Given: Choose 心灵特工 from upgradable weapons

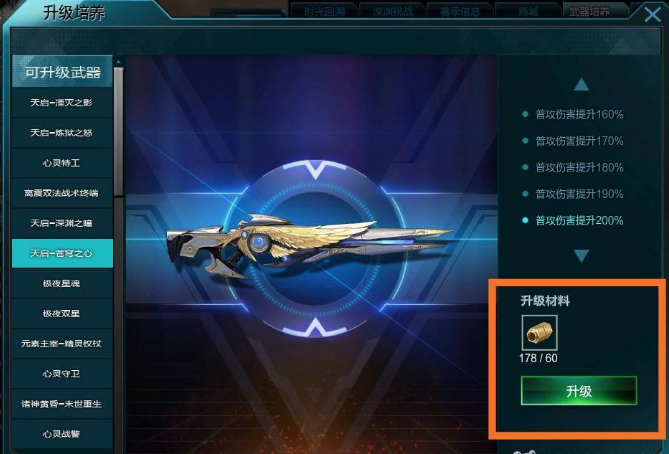Looking at the screenshot, I should (62, 163).
